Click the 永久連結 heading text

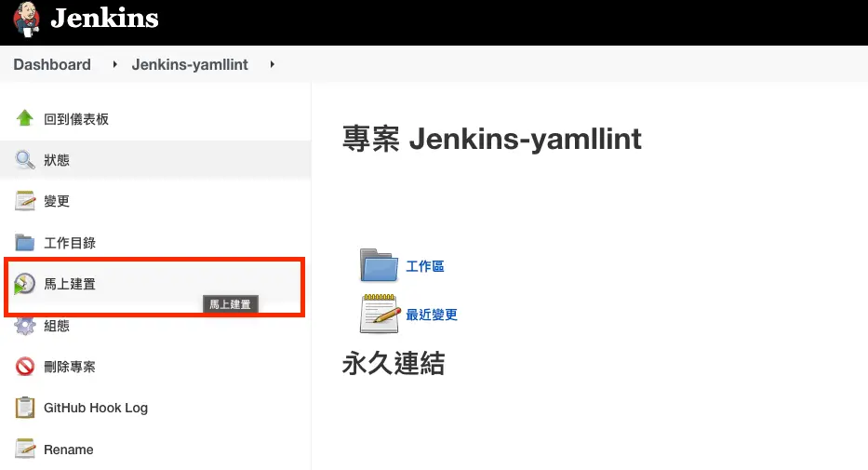point(394,364)
